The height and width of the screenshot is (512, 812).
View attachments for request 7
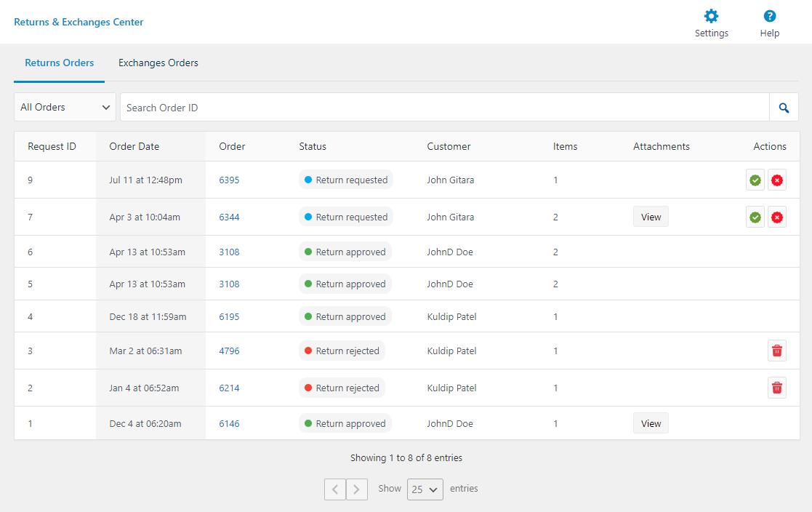tap(651, 217)
